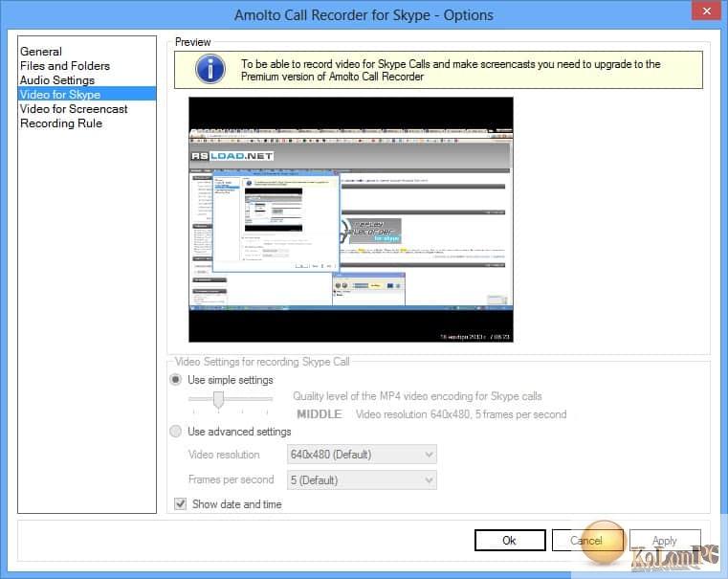Image resolution: width=728 pixels, height=579 pixels.
Task: Confirm settings with the Ok button
Action: (x=510, y=541)
